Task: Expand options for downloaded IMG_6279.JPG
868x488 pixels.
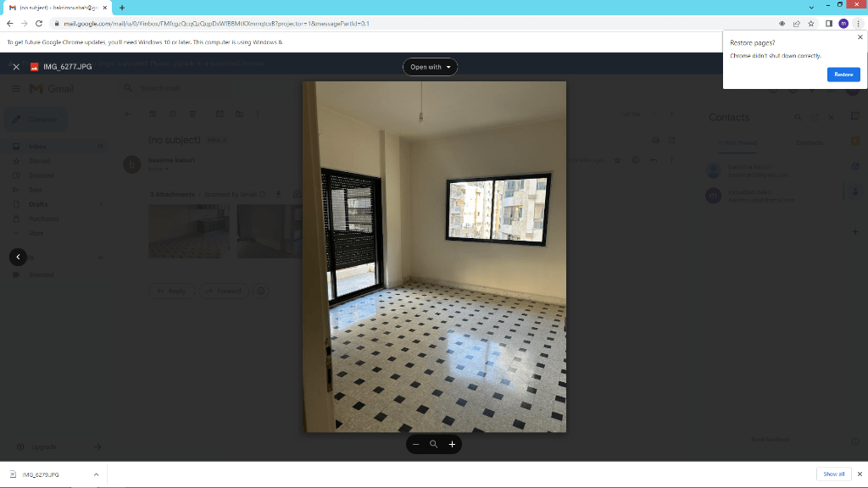Action: pyautogui.click(x=96, y=474)
